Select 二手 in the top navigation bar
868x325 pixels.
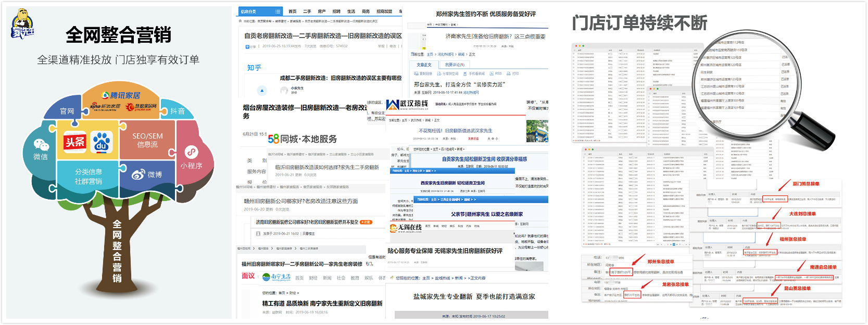pyautogui.click(x=307, y=11)
